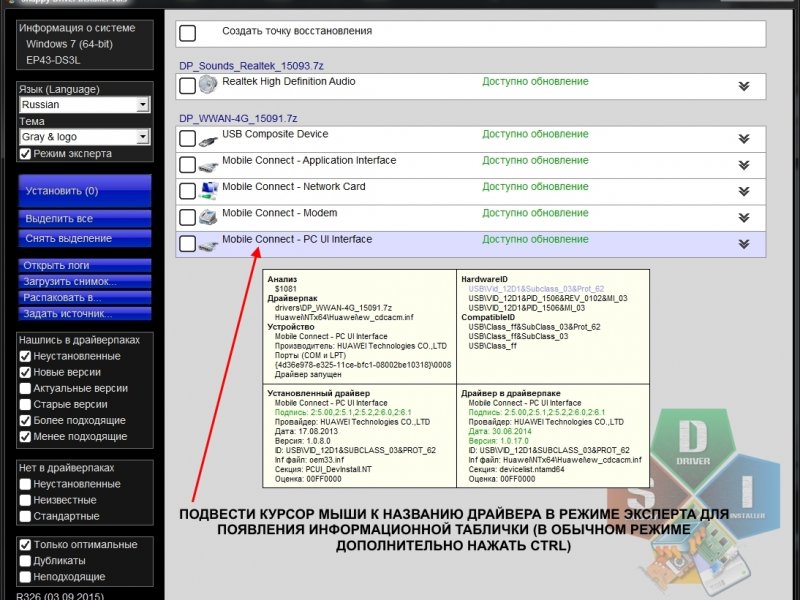Enable the Старые версии filter
800x600 pixels.
[x=25, y=405]
